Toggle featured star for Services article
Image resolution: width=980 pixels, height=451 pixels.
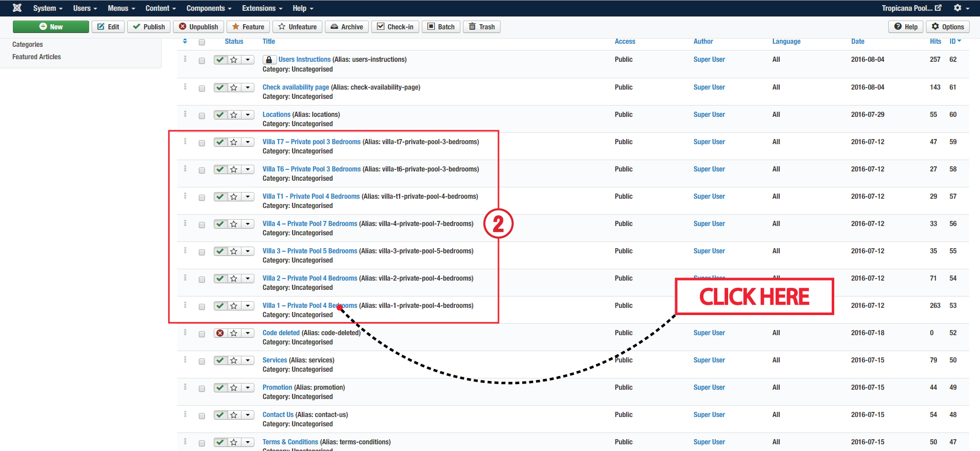click(234, 360)
